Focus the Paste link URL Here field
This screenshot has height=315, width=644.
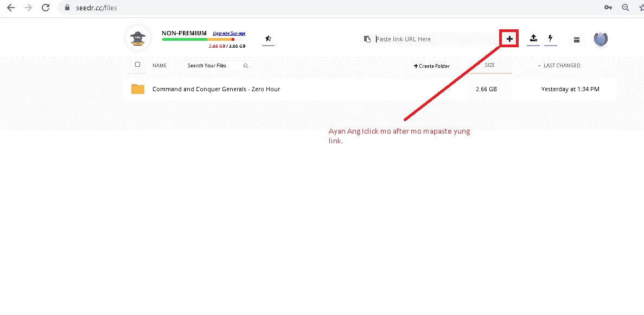tap(435, 39)
